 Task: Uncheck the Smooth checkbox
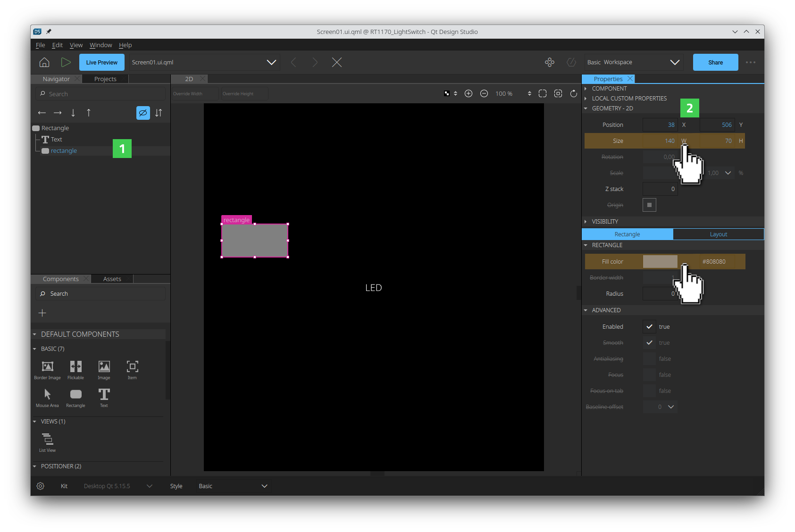649,342
